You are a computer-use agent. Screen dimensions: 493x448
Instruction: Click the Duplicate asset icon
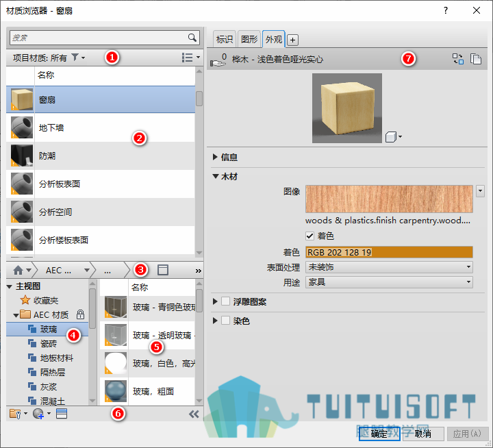[x=476, y=59]
